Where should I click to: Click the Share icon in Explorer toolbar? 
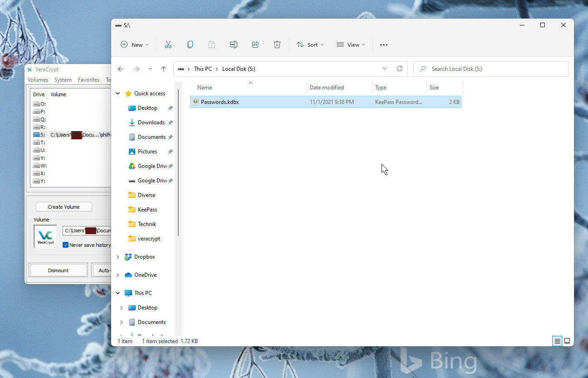[255, 44]
